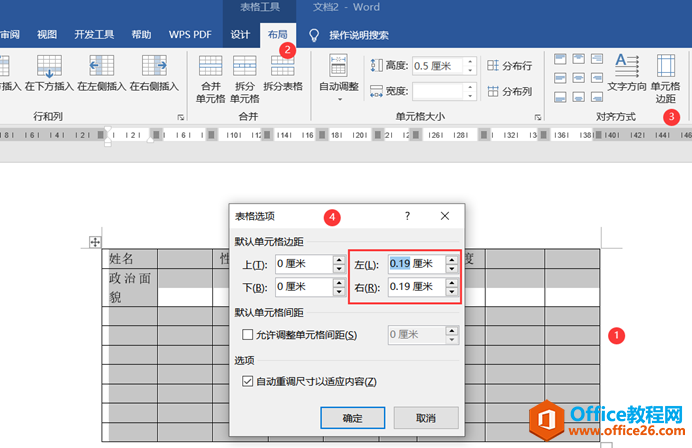Click 取消 to cancel the dialog
Viewport: 692px width, 448px height.
426,418
